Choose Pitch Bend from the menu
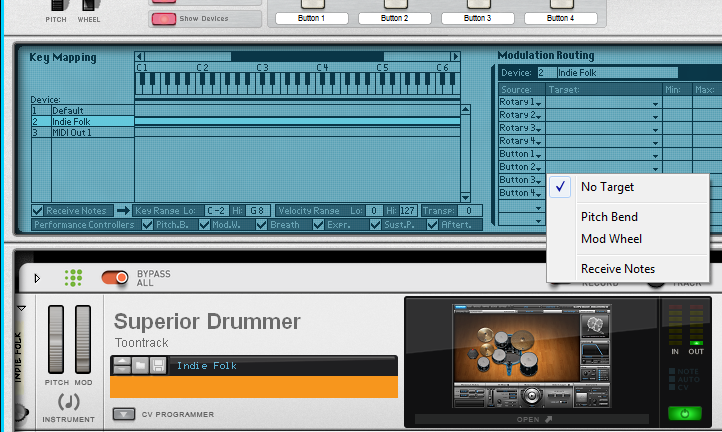The width and height of the screenshot is (722, 432). (628, 217)
